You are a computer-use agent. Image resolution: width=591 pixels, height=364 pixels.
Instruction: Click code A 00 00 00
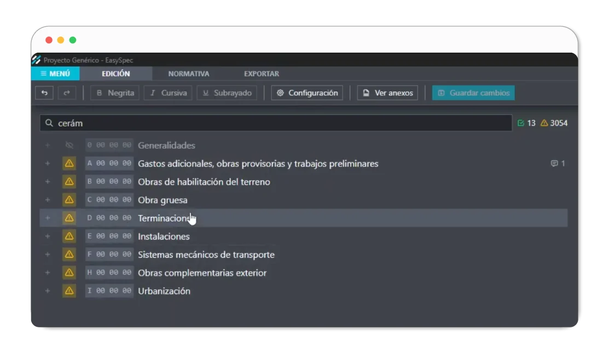click(109, 163)
